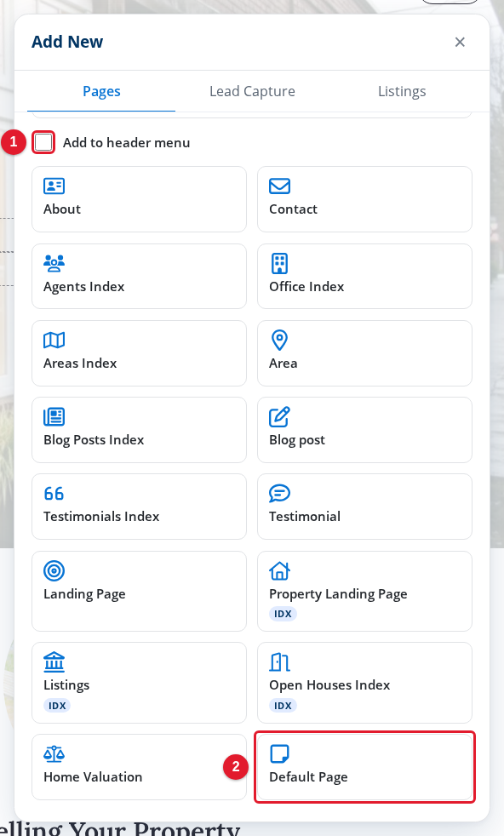This screenshot has width=504, height=836.
Task: Select the Testimonial page label
Action: pos(305,516)
